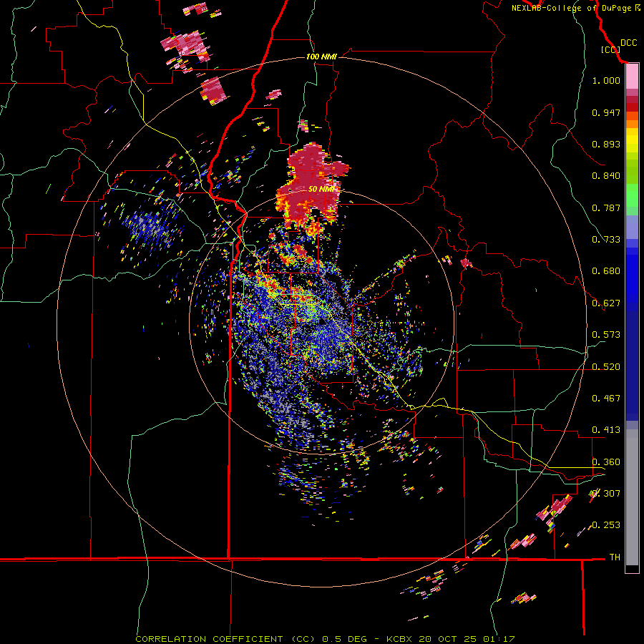This screenshot has height=644, width=644.
Task: Click the bright green color bar segment
Action: coord(632,195)
